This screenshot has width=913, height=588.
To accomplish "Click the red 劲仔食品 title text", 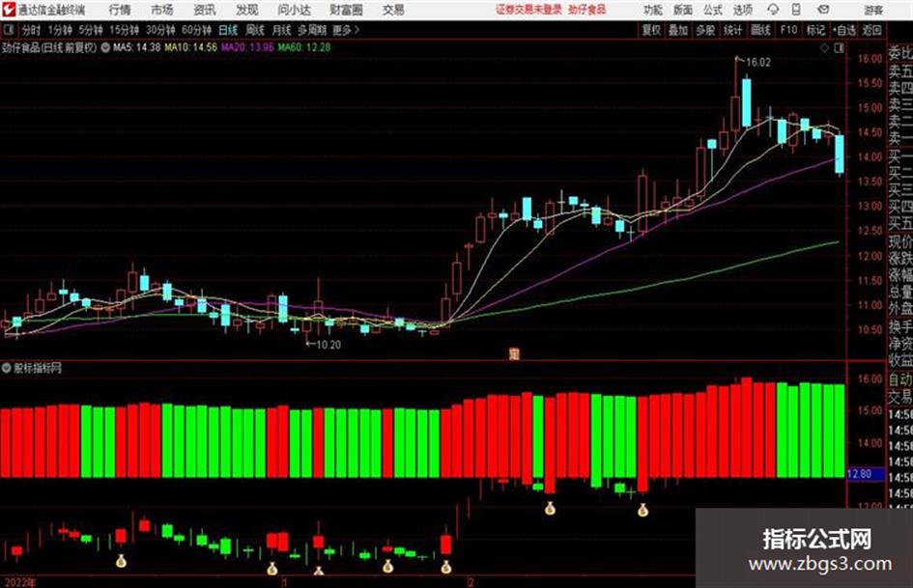I will 587,10.
